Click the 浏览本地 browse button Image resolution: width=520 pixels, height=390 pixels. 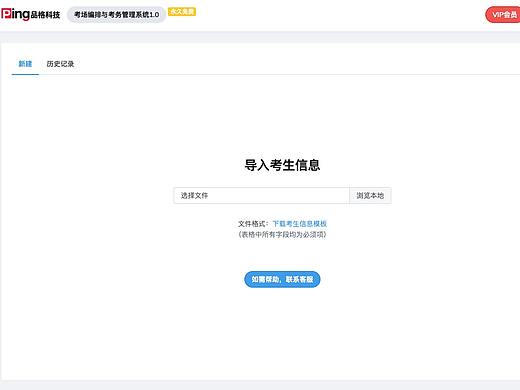point(370,195)
